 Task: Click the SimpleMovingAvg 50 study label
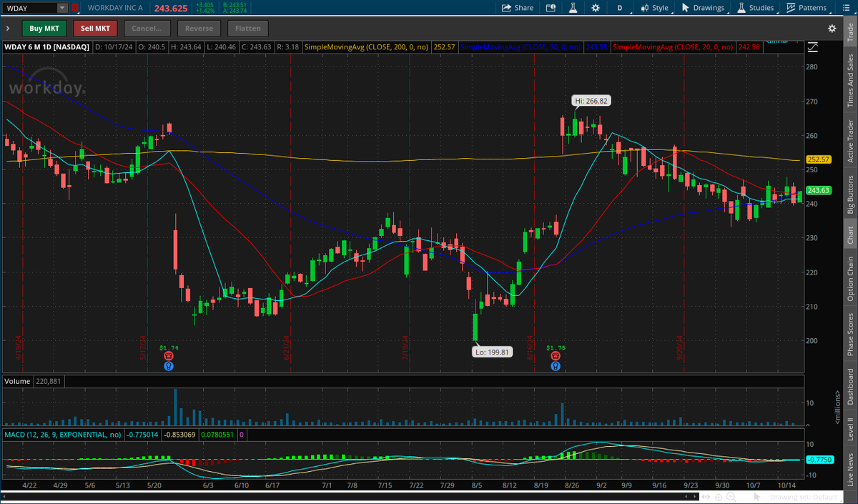[x=523, y=47]
